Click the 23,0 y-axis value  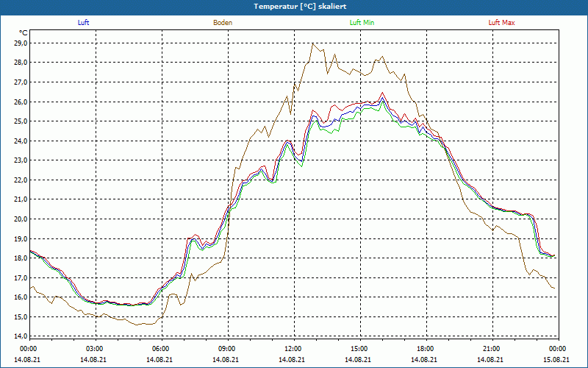(21, 160)
